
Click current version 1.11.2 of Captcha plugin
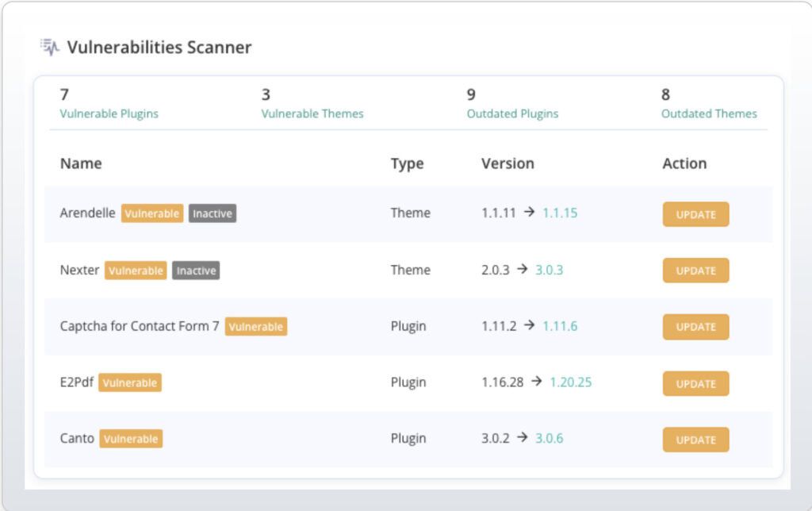pyautogui.click(x=499, y=326)
